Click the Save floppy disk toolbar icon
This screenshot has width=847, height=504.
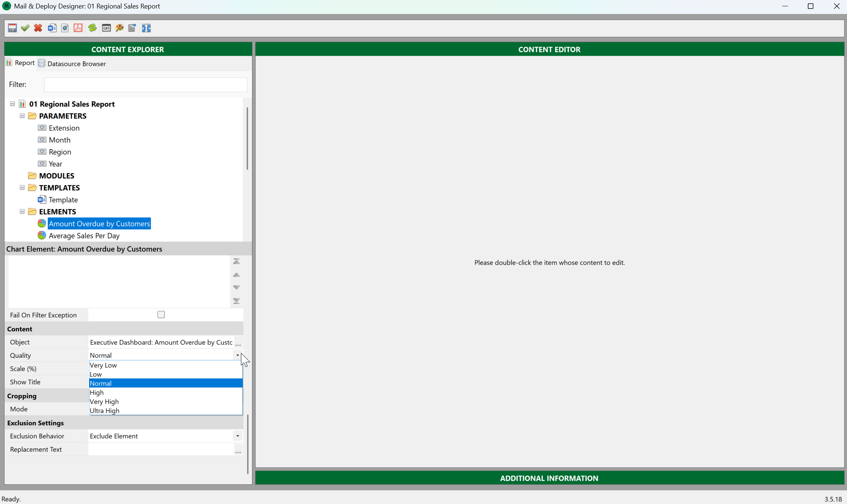pyautogui.click(x=12, y=28)
